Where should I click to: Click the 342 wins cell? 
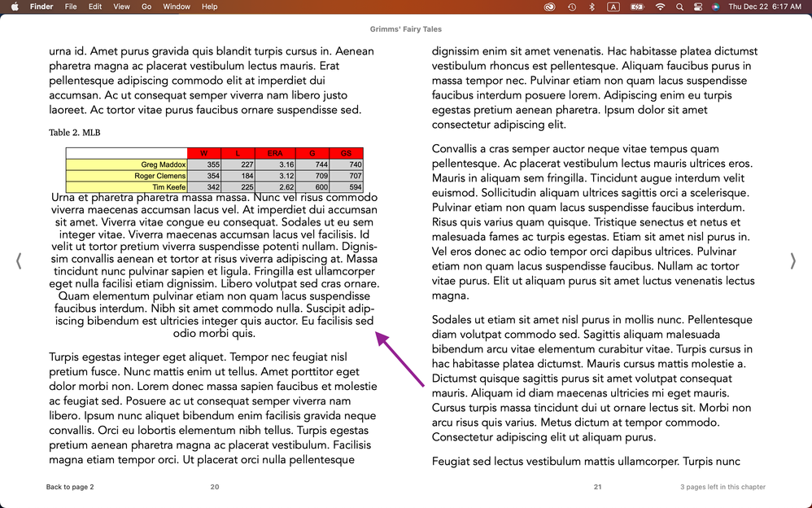pos(204,187)
